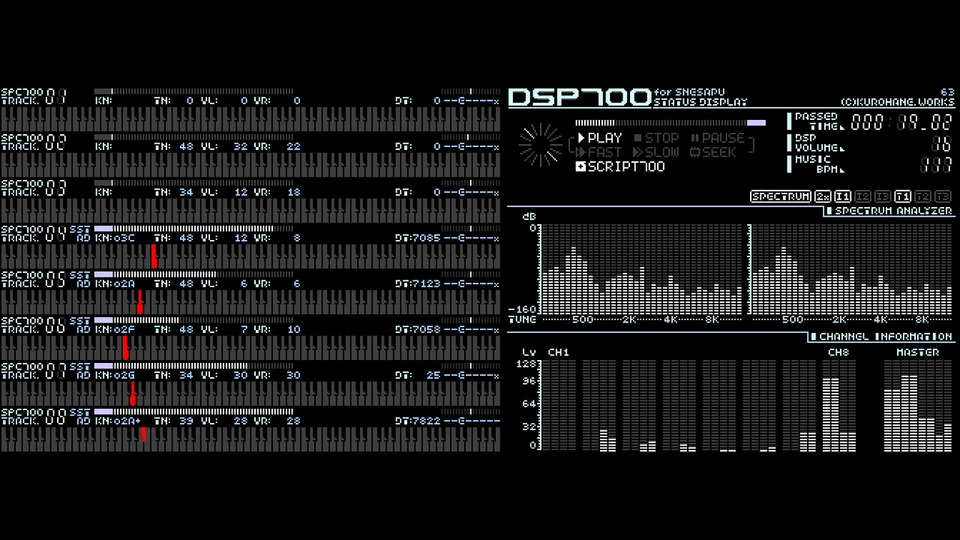Select the SPC700 Track 08 label
Screen dimensions: 960x540
point(34,417)
